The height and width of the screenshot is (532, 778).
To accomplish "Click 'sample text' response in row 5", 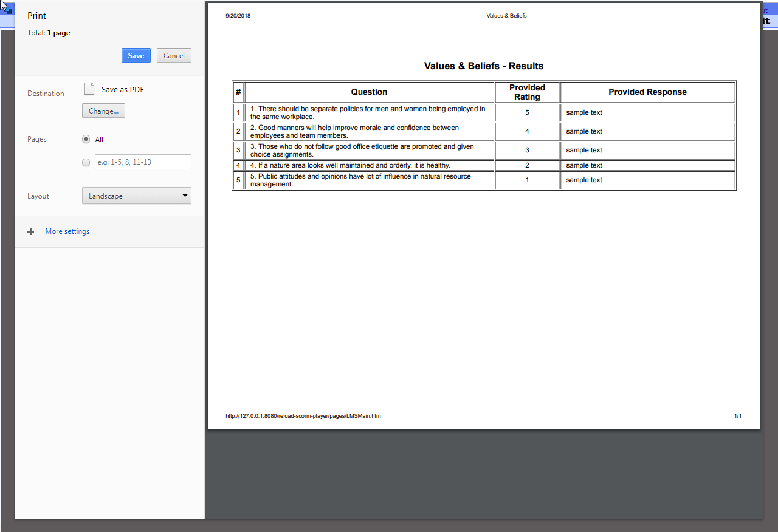I will tap(584, 180).
